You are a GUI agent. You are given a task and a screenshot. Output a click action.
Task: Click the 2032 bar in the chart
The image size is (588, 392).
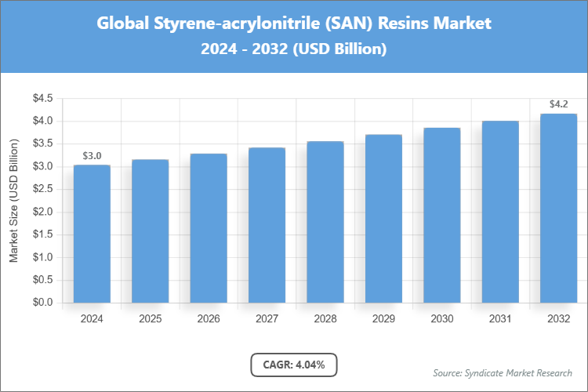pos(558,209)
